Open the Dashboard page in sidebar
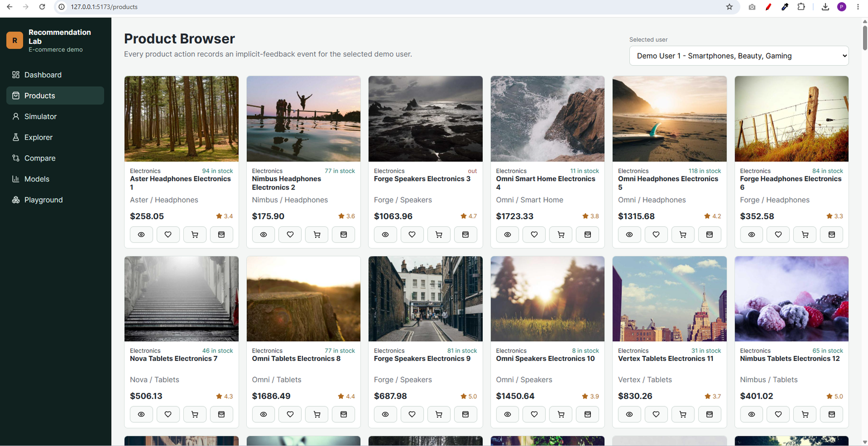 [x=55, y=75]
